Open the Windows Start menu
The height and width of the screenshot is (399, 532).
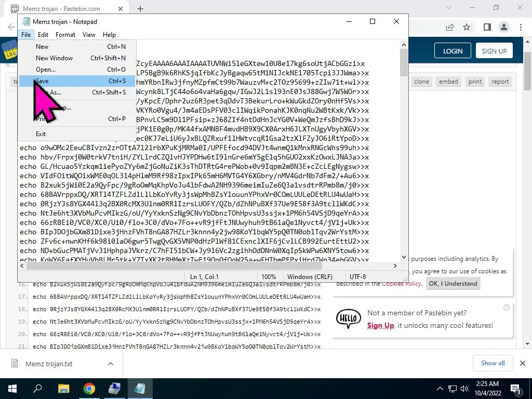pyautogui.click(x=12, y=389)
